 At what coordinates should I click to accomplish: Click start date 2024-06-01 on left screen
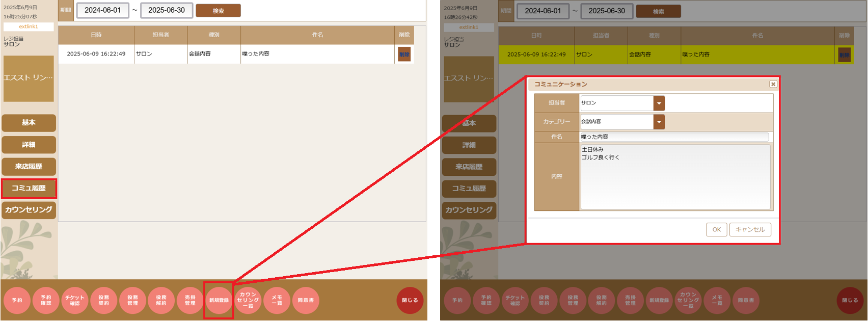[x=103, y=10]
